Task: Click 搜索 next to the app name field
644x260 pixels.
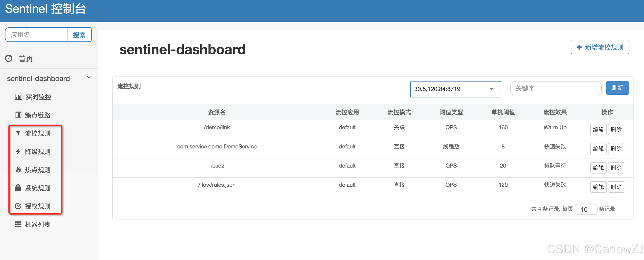Action: [79, 35]
